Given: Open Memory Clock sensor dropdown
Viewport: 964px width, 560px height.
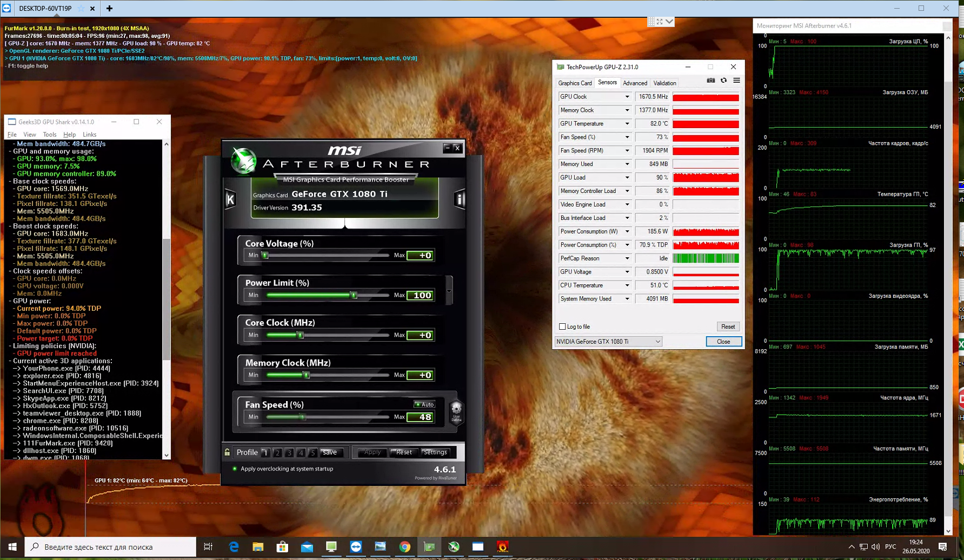Looking at the screenshot, I should tap(627, 110).
